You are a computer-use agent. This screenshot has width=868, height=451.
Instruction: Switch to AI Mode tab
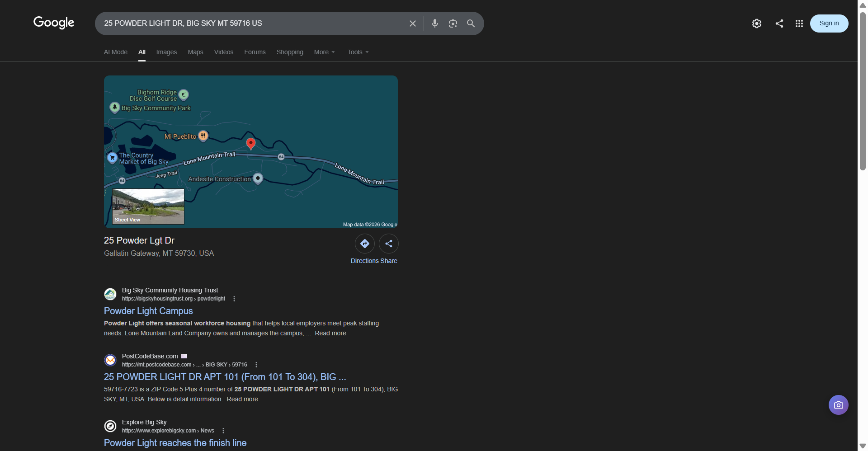(x=116, y=52)
